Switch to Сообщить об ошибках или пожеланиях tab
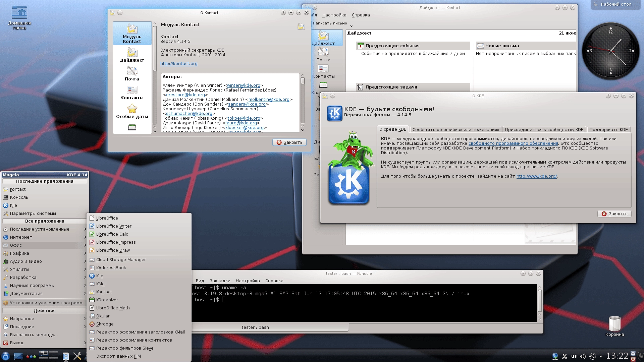Screen dimensions: 644x362 (456, 130)
